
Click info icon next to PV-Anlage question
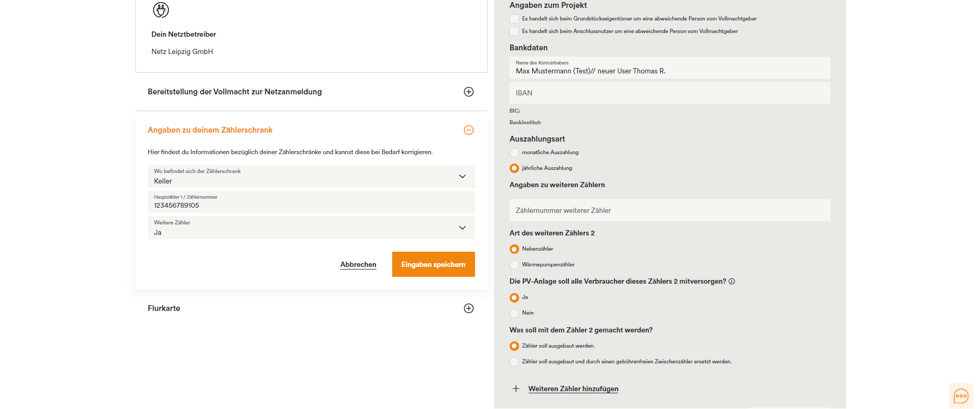pyautogui.click(x=732, y=282)
